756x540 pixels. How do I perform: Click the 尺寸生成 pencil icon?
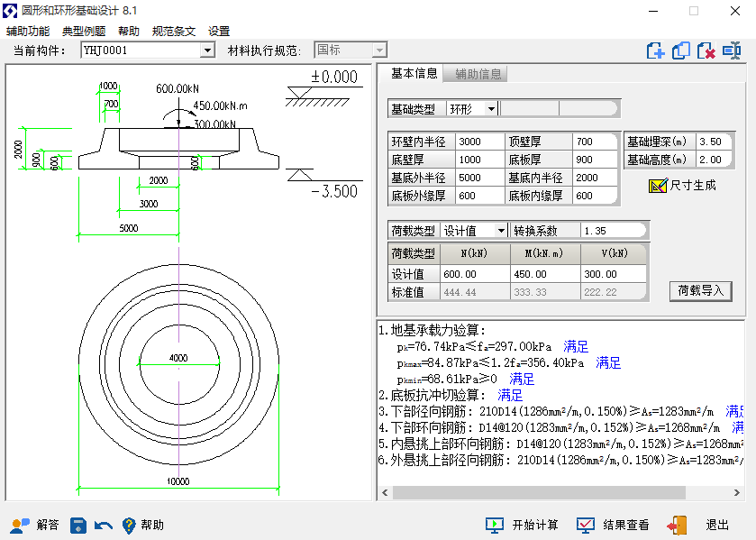[658, 186]
